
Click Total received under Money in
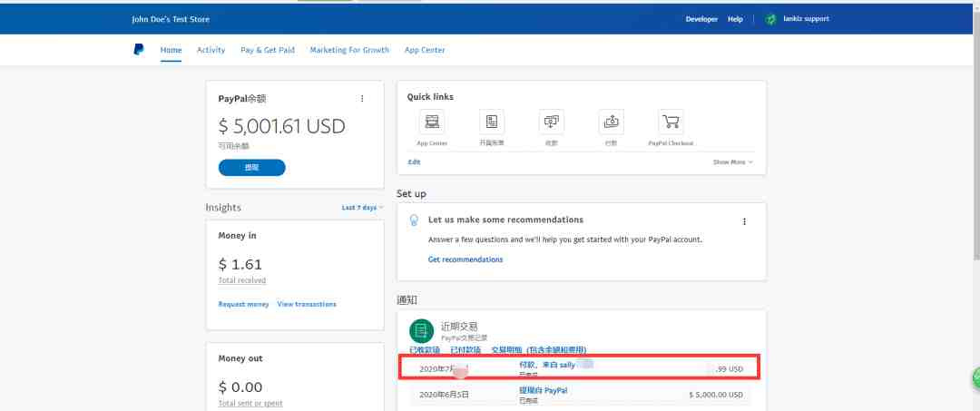coord(242,280)
